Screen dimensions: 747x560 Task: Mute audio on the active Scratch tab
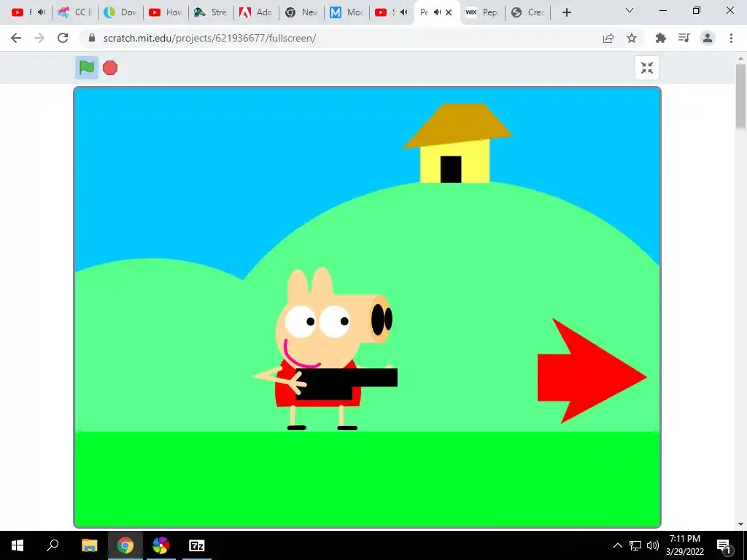click(438, 12)
